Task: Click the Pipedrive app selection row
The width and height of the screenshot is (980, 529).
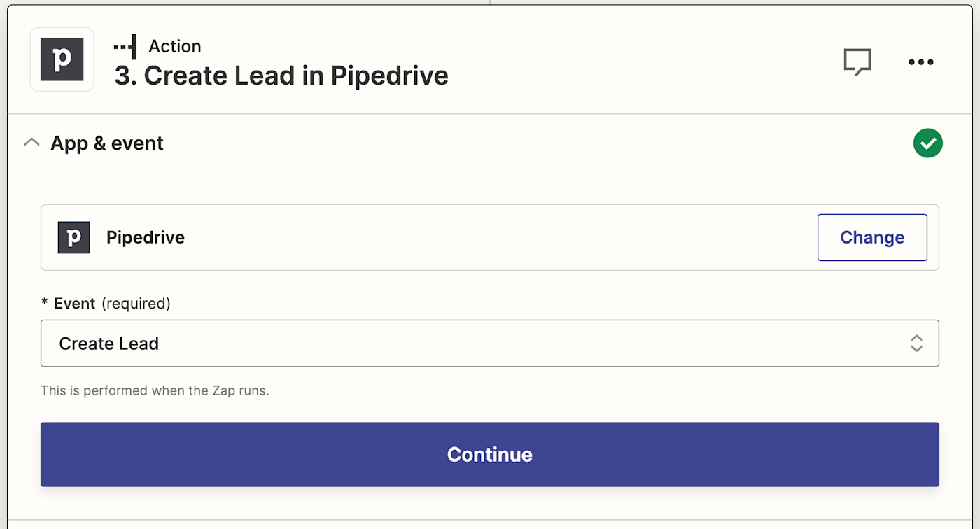Action: tap(489, 237)
